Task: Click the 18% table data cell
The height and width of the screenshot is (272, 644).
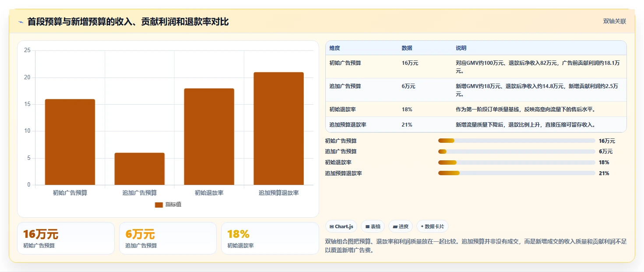Action: [x=407, y=109]
